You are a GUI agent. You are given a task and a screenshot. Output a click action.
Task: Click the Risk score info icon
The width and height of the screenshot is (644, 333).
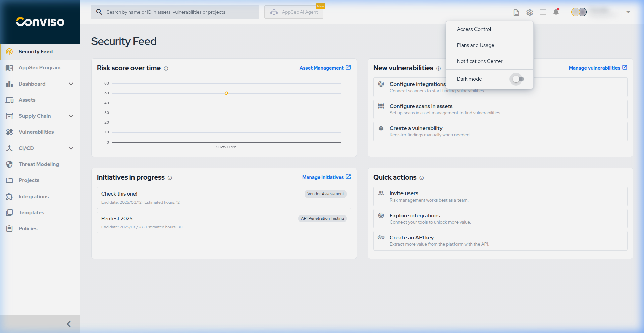point(166,69)
